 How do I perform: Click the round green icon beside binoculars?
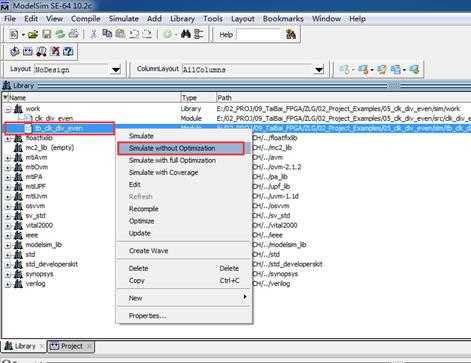[x=167, y=34]
